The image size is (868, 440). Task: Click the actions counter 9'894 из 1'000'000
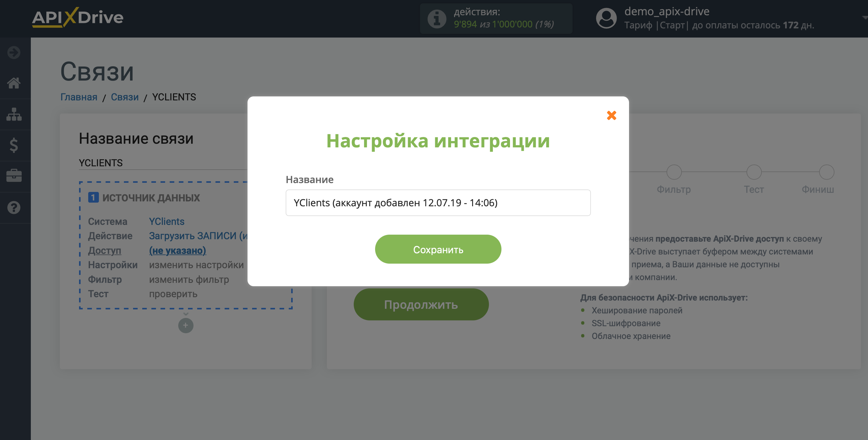click(503, 24)
